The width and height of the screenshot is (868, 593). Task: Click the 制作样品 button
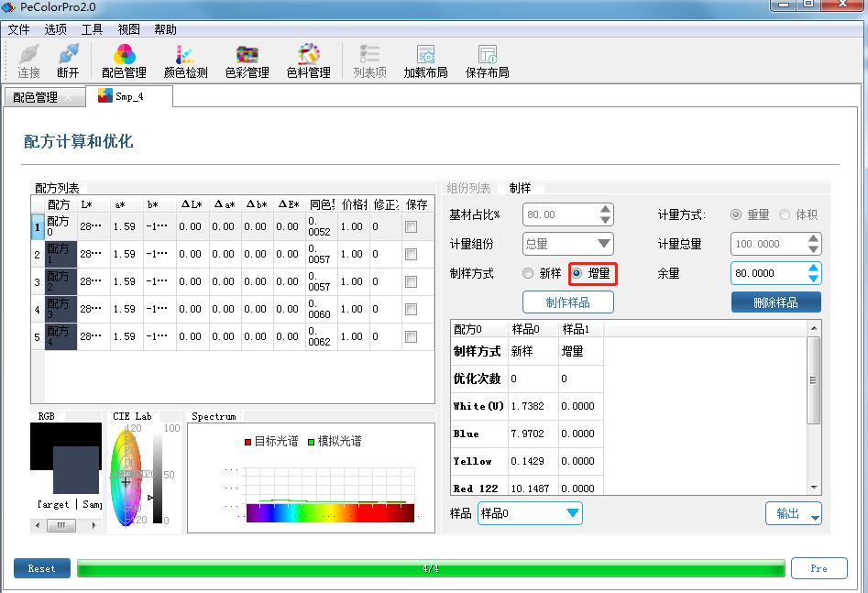pos(567,302)
